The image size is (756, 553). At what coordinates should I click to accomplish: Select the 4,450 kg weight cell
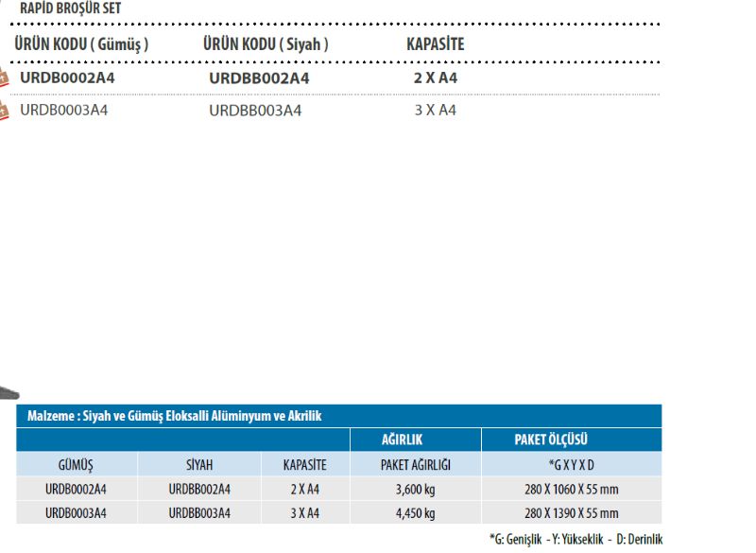[414, 513]
